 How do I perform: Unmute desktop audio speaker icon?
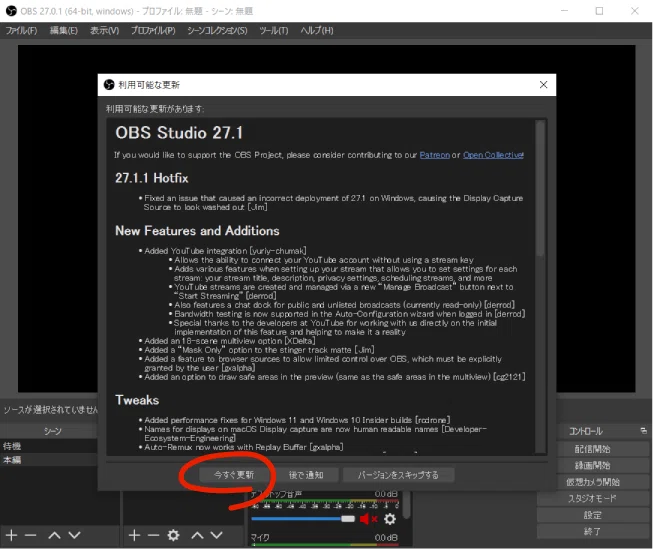tap(368, 519)
